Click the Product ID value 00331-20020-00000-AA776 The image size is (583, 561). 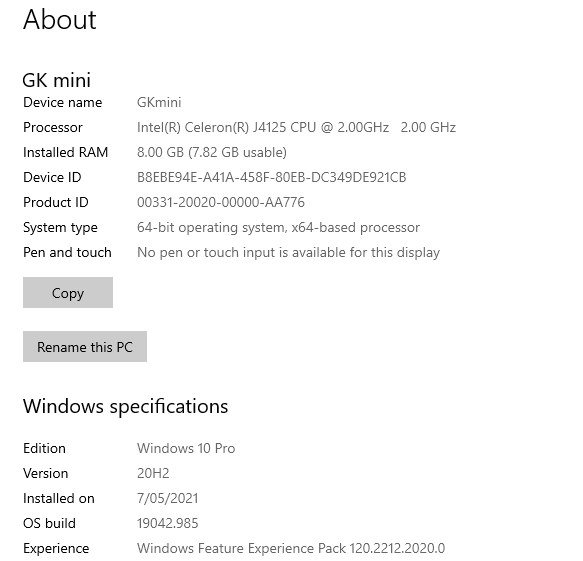[x=221, y=202]
